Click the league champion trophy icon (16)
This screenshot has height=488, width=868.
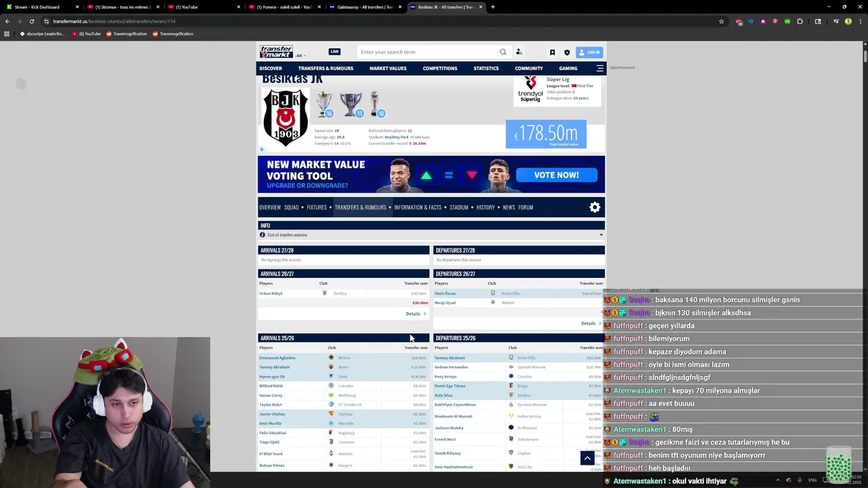click(x=324, y=104)
